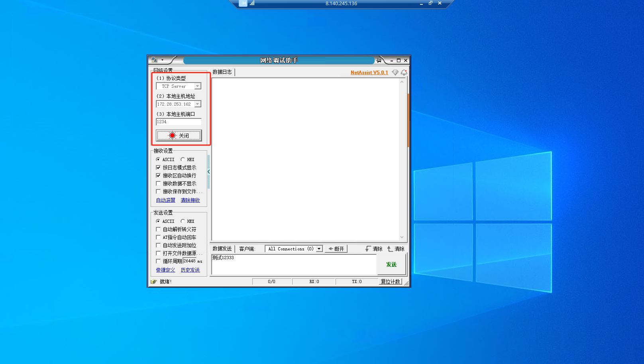Click the diamond icon beside NetAssist version
This screenshot has width=644, height=364.
395,73
